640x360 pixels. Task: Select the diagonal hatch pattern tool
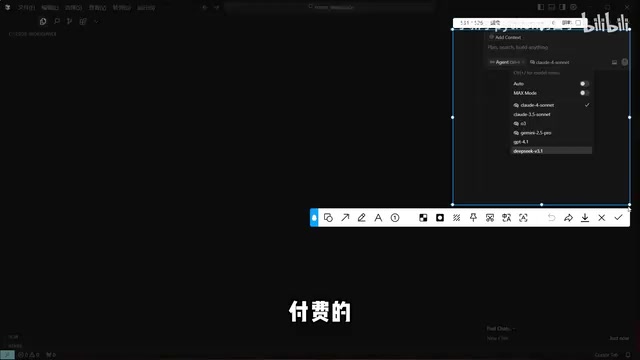(x=456, y=218)
